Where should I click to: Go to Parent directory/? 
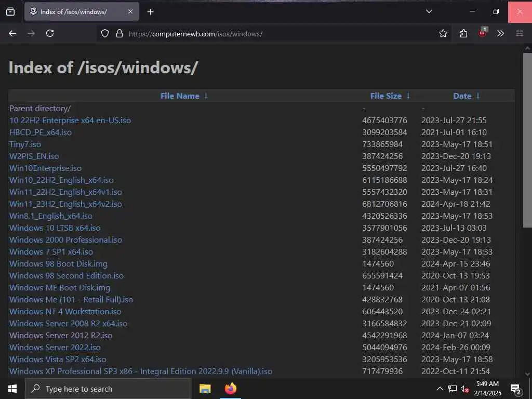pyautogui.click(x=40, y=109)
